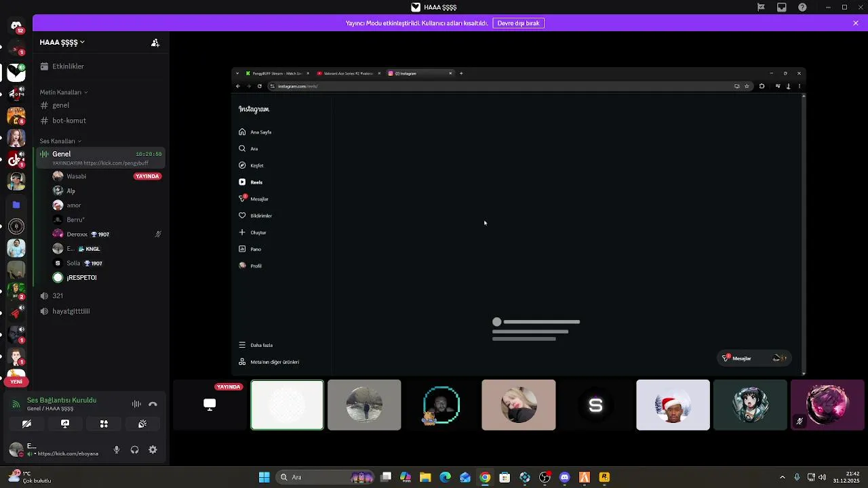Open Discord user settings gear
This screenshot has height=488, width=868.
pos(153,449)
